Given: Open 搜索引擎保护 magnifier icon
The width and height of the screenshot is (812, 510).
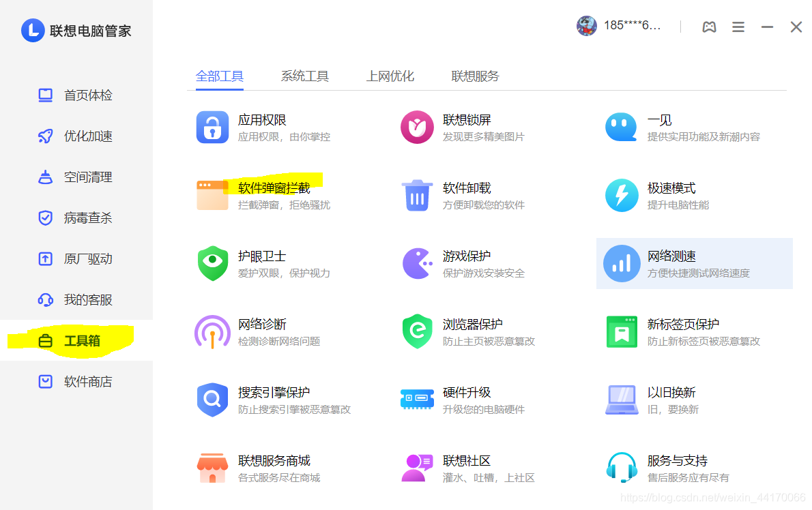Looking at the screenshot, I should tap(212, 400).
